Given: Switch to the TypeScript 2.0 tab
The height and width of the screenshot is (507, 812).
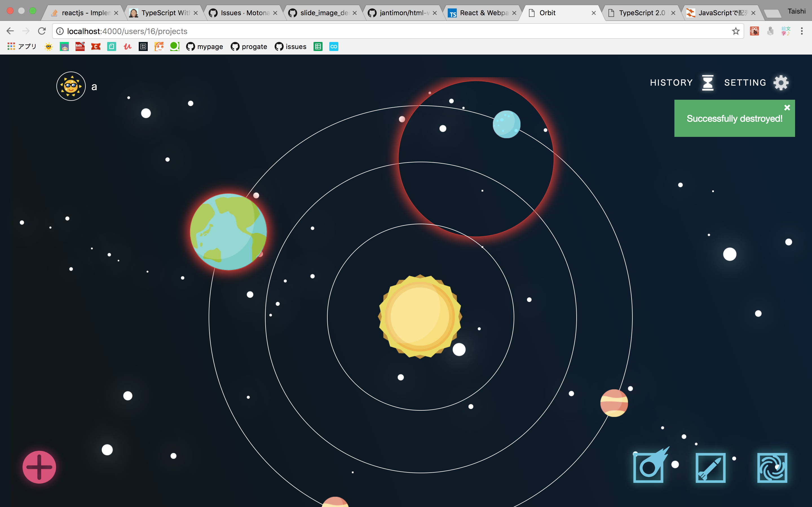Looking at the screenshot, I should point(641,13).
